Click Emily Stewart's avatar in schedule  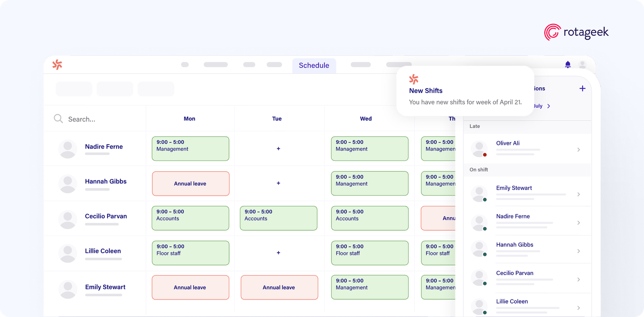coord(67,289)
